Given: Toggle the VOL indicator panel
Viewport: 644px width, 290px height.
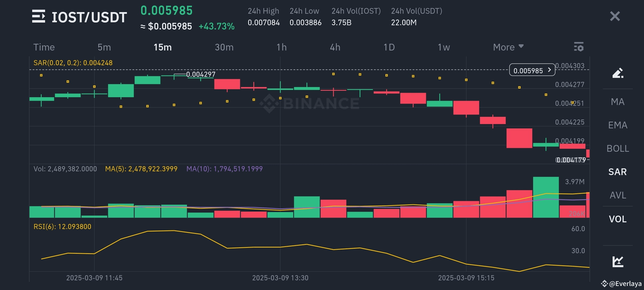Looking at the screenshot, I should coord(618,219).
